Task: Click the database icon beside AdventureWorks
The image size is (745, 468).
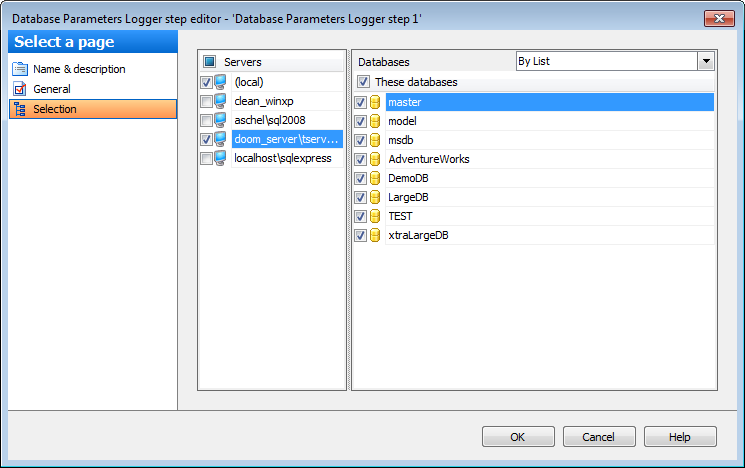Action: click(x=375, y=159)
